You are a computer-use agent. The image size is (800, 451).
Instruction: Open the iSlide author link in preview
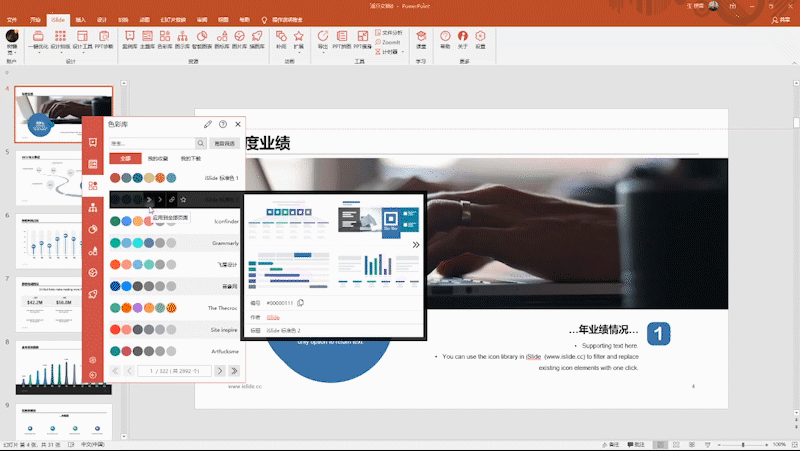point(273,317)
